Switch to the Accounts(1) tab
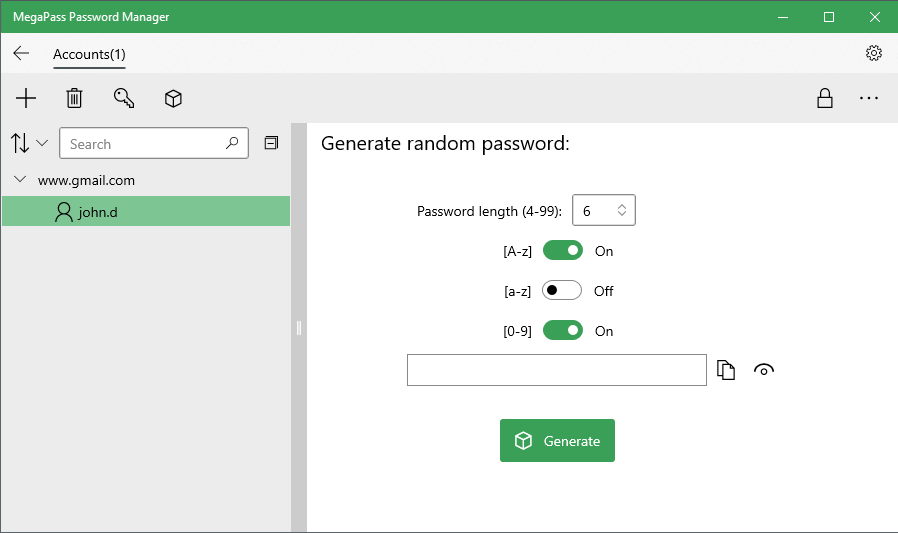Image resolution: width=898 pixels, height=533 pixels. tap(89, 54)
